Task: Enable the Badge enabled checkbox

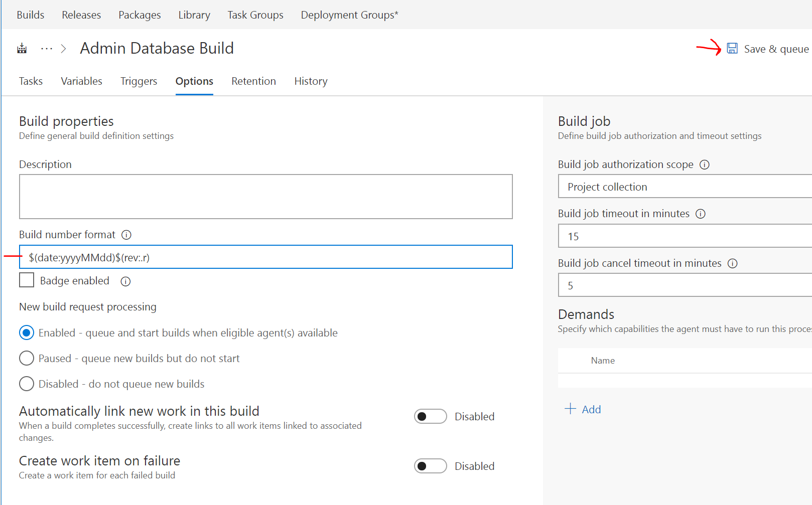Action: coord(27,280)
